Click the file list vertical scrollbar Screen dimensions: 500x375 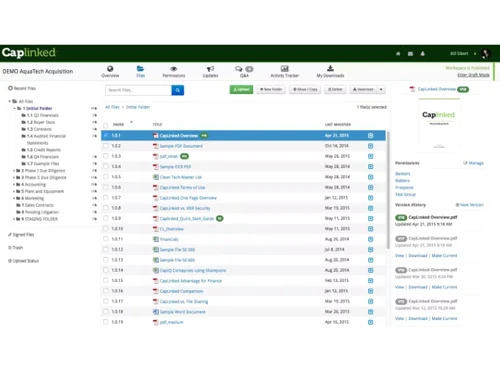pos(388,190)
